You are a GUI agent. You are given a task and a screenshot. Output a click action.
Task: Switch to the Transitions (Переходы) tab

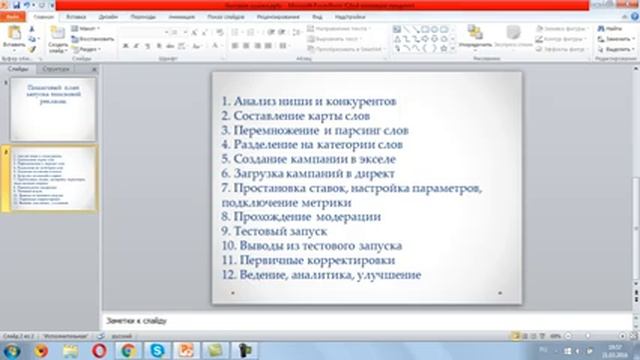(x=143, y=17)
